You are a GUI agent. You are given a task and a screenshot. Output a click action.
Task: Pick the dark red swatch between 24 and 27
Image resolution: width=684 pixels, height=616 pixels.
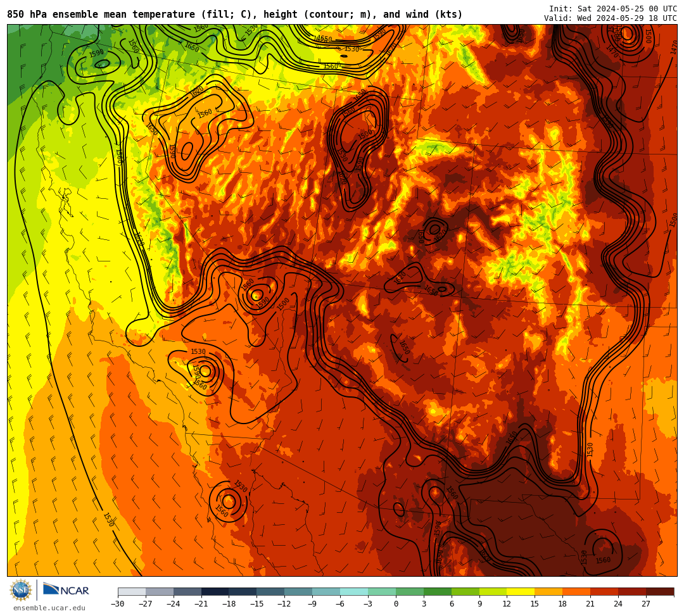[x=633, y=591]
